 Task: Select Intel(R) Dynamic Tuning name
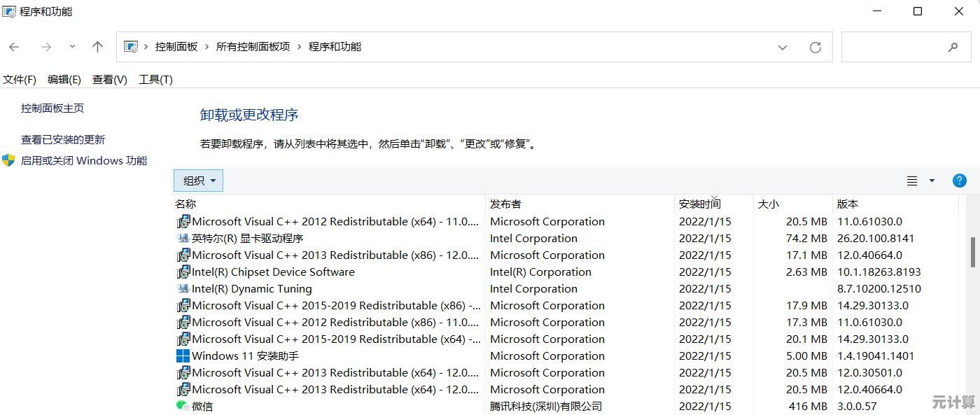pyautogui.click(x=252, y=289)
